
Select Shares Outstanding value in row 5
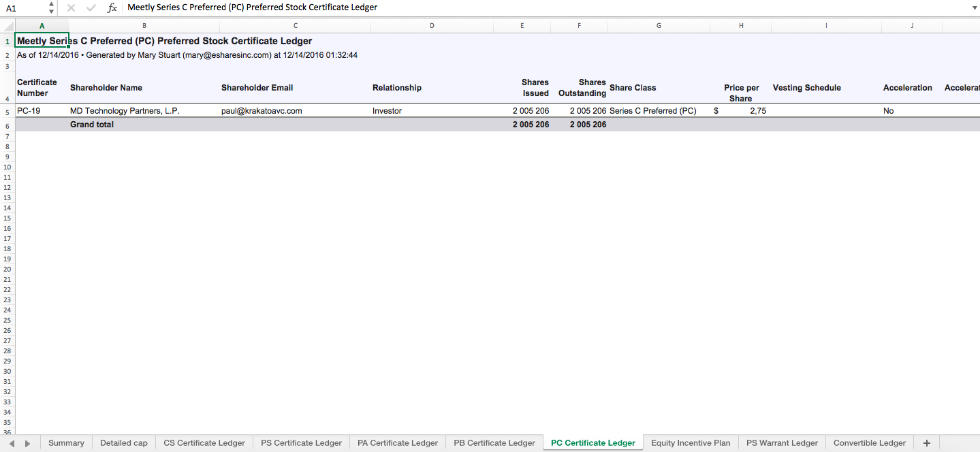(x=579, y=111)
